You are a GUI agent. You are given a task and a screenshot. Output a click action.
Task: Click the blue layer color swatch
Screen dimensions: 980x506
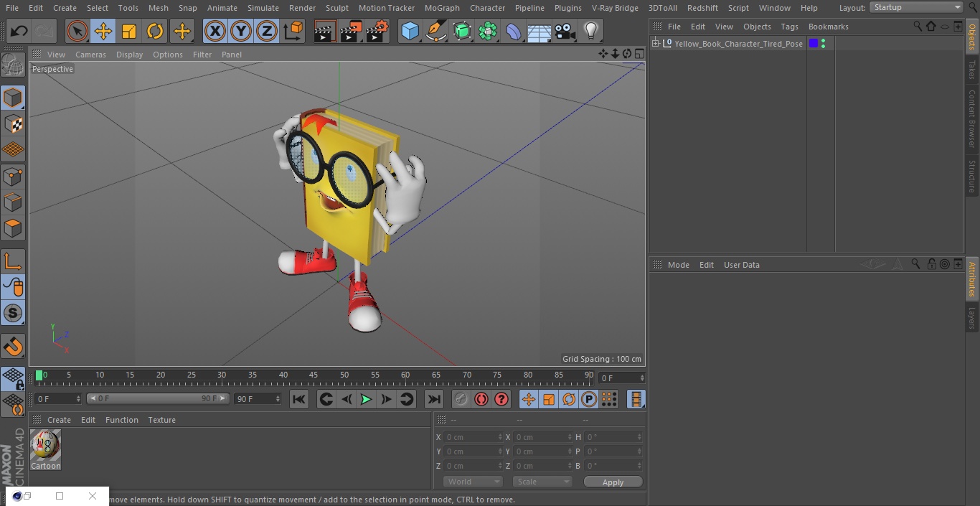(813, 44)
